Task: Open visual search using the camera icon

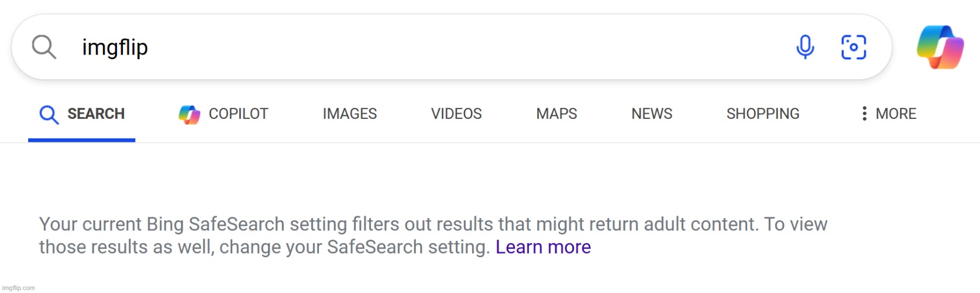Action: point(853,47)
